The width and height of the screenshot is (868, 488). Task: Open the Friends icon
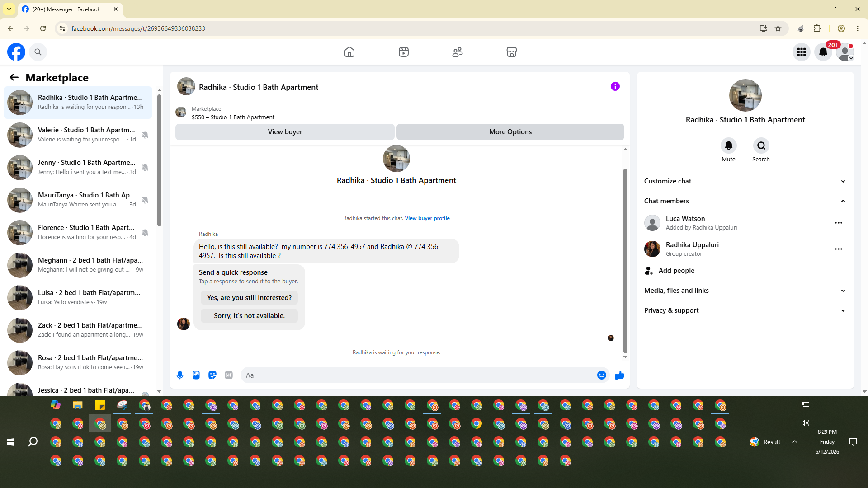click(458, 52)
